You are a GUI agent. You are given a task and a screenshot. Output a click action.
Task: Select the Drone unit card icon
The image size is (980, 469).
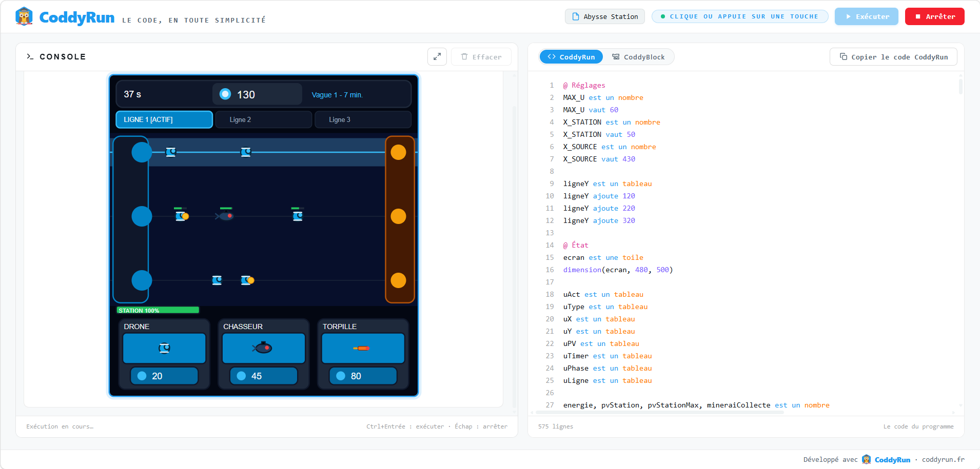pos(164,348)
